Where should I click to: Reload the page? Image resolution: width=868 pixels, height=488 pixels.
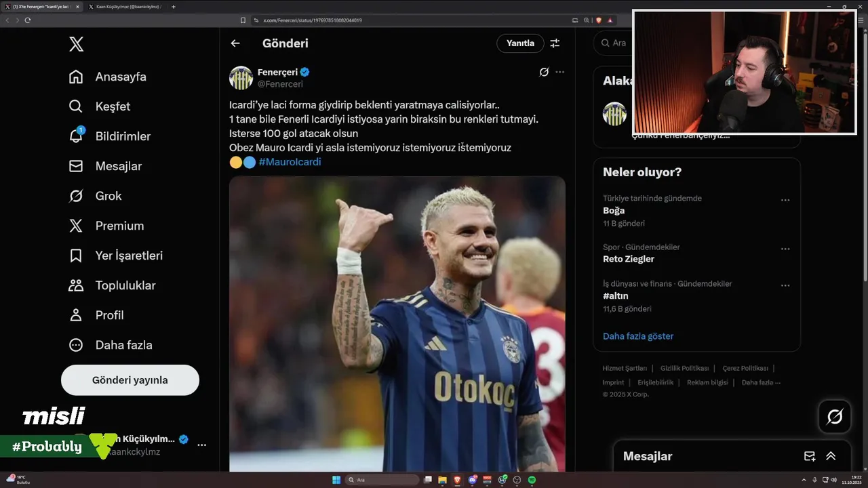point(28,20)
